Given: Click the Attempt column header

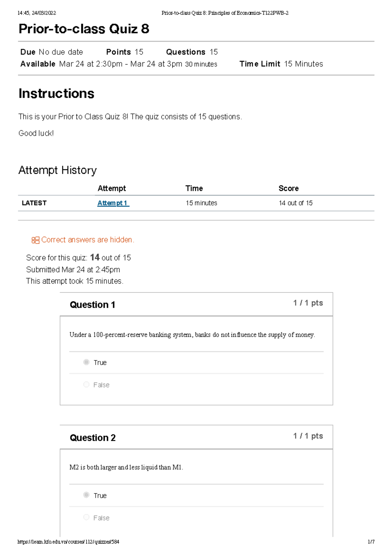Looking at the screenshot, I should pos(111,188).
